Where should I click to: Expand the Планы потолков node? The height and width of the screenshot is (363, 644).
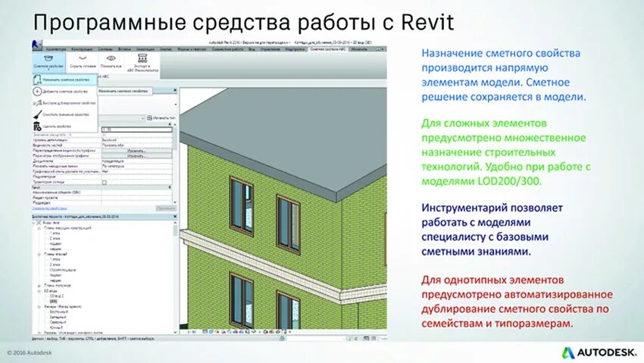click(39, 286)
